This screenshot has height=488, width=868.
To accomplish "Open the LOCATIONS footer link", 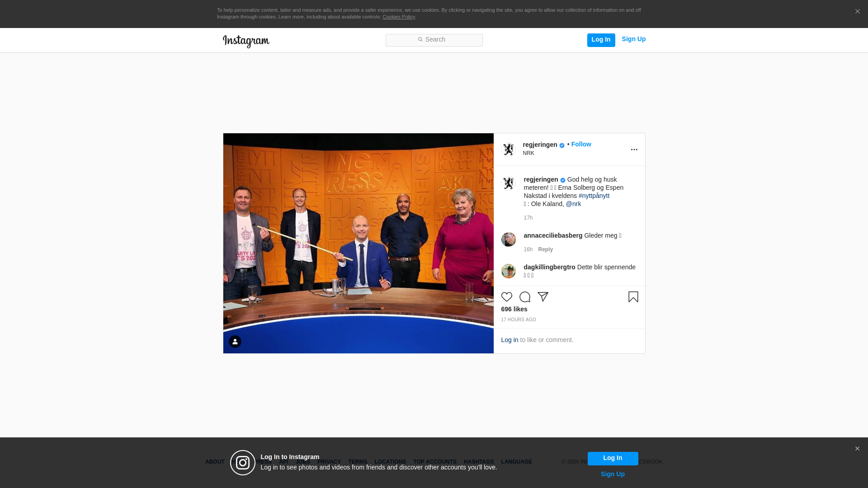I will pos(390,462).
